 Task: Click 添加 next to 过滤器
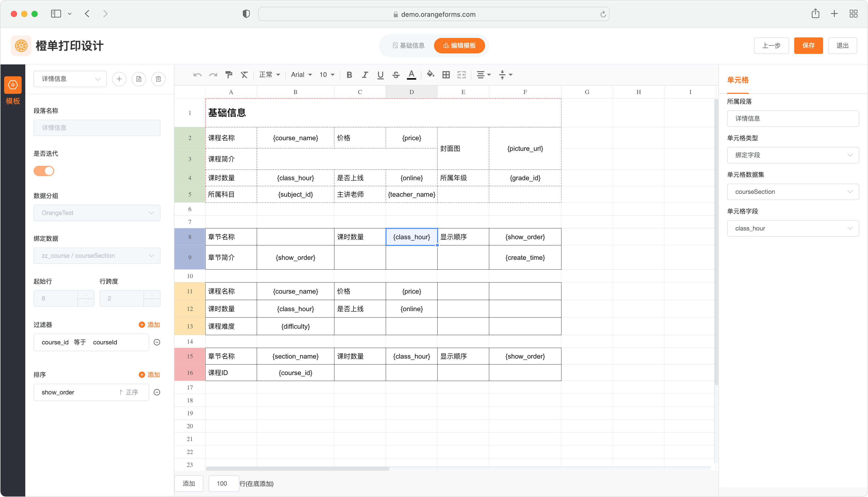tap(149, 325)
